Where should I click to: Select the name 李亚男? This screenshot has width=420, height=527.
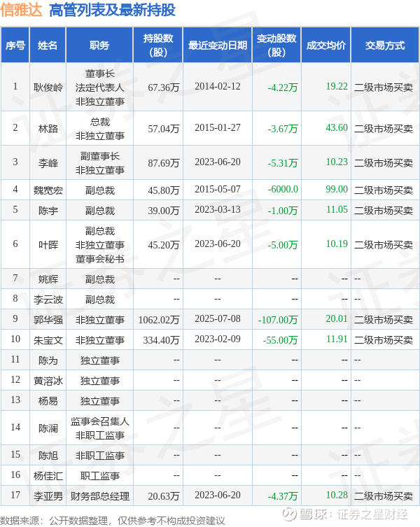coord(48,496)
